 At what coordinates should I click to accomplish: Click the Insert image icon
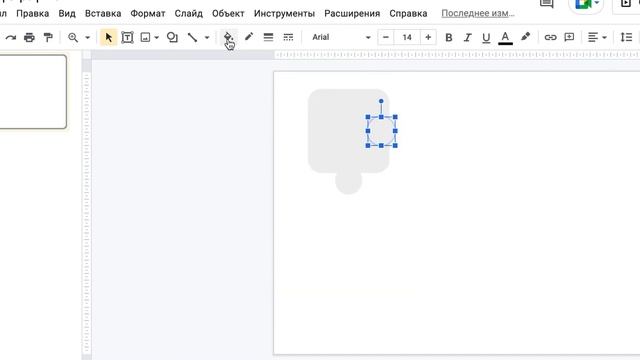pyautogui.click(x=145, y=38)
